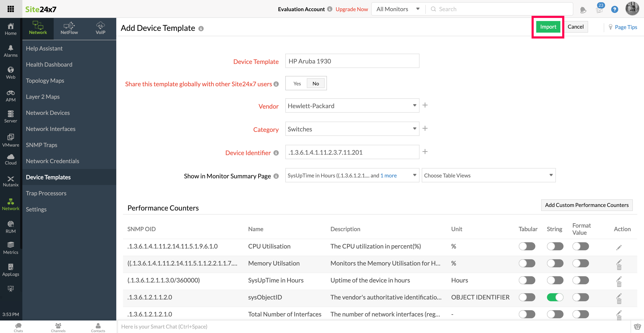Click the plus icon next to Vendor
The width and height of the screenshot is (644, 333).
click(x=425, y=105)
